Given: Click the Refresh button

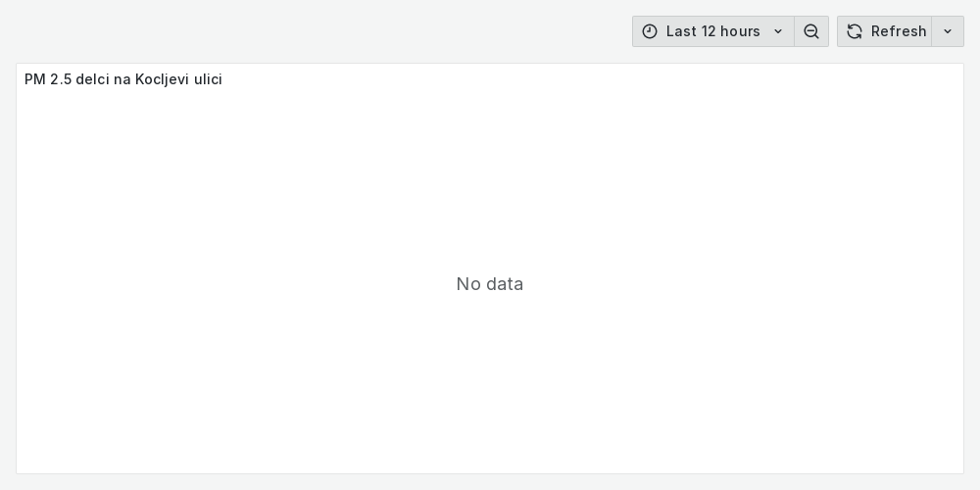Looking at the screenshot, I should 885,31.
